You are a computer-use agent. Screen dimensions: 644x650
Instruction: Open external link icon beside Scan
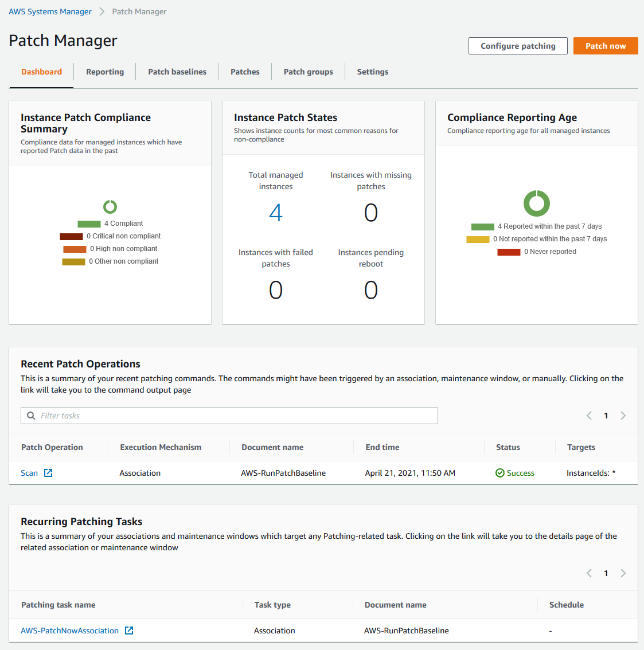pos(48,473)
